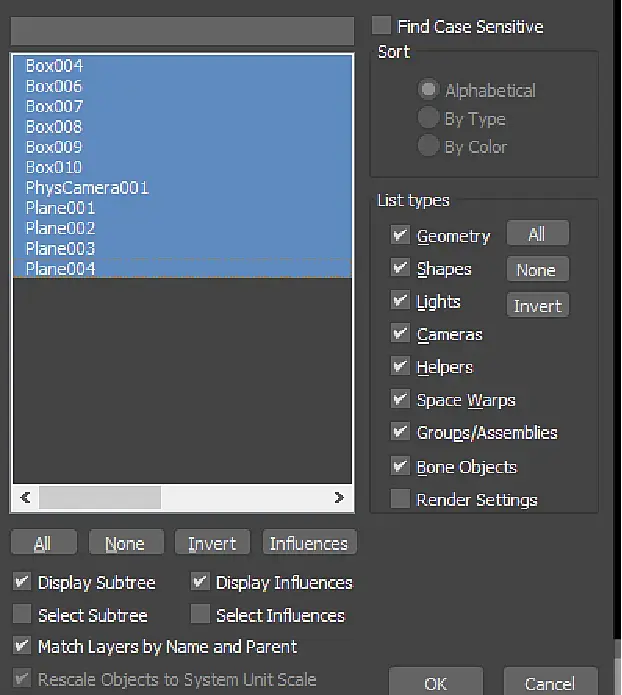Toggle Match Layers by Name and Parent
Image resolution: width=622 pixels, height=695 pixels.
[x=22, y=646]
